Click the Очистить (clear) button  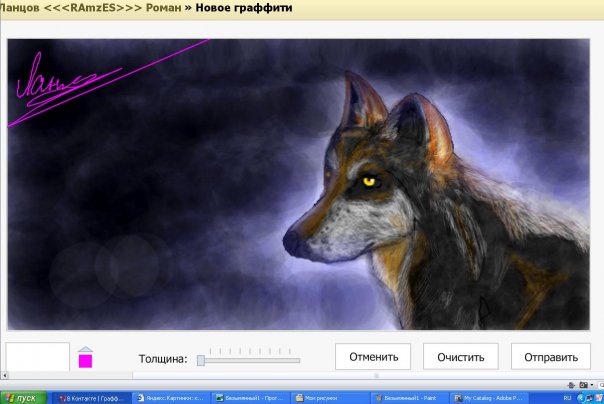pos(460,356)
